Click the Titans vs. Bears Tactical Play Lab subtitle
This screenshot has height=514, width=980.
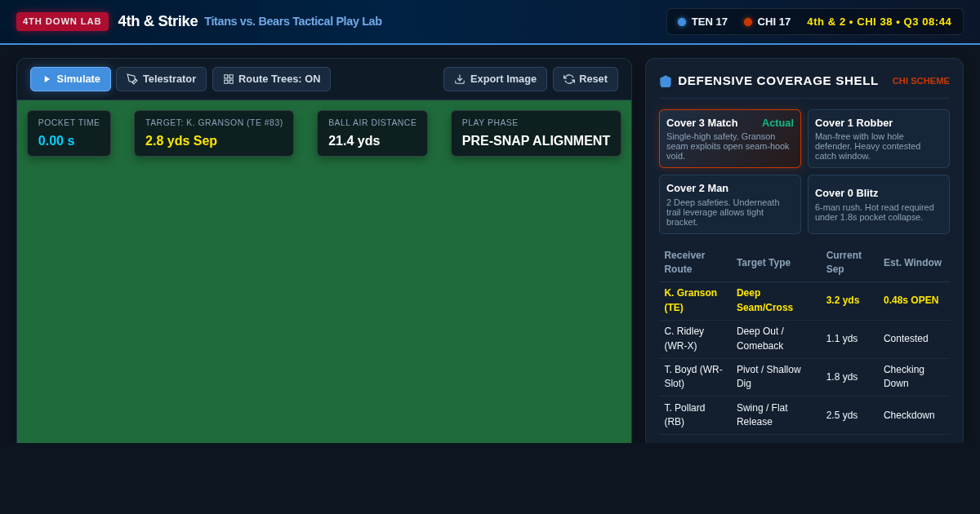[293, 21]
